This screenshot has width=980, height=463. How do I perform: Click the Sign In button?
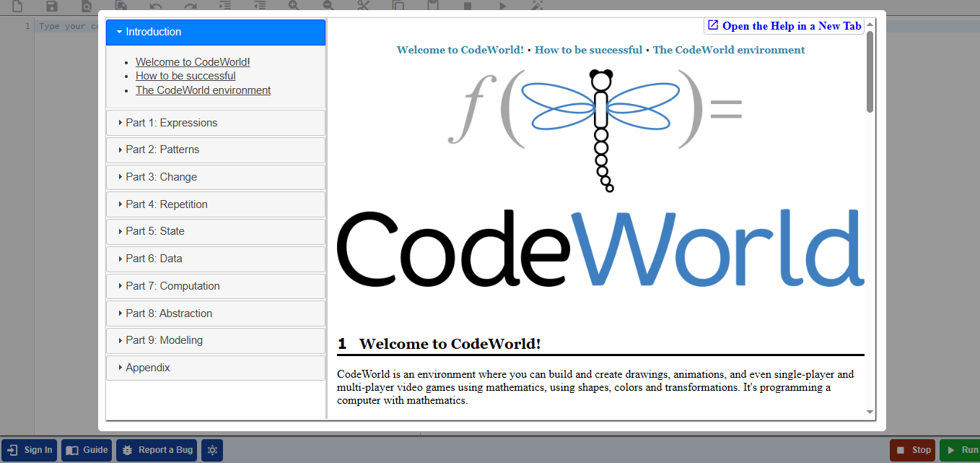(30, 450)
